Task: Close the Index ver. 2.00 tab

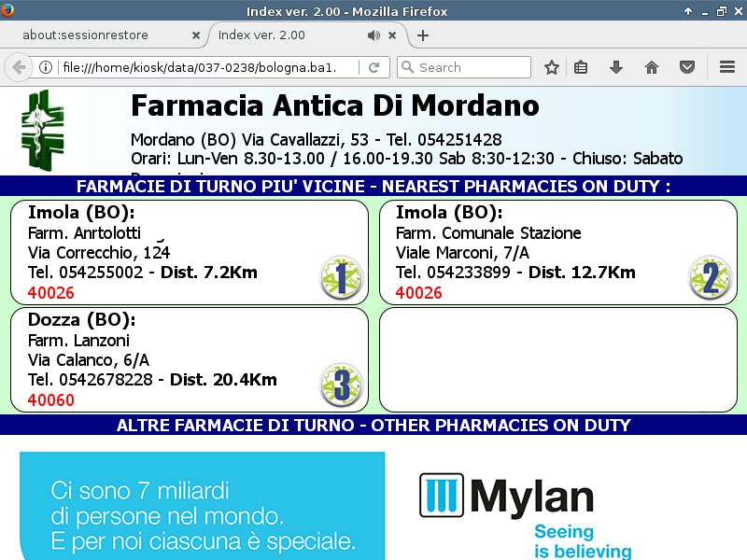Action: coord(393,35)
